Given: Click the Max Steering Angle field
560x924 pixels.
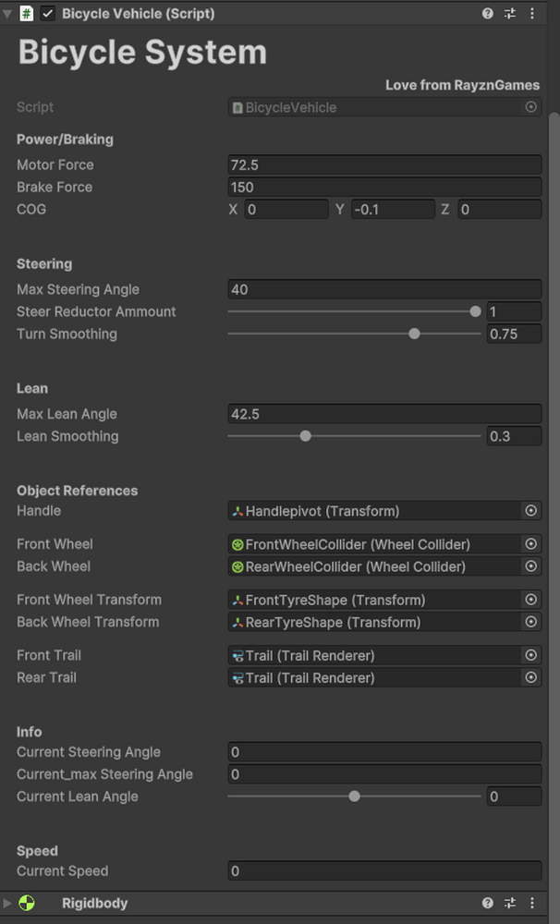Looking at the screenshot, I should pyautogui.click(x=384, y=289).
